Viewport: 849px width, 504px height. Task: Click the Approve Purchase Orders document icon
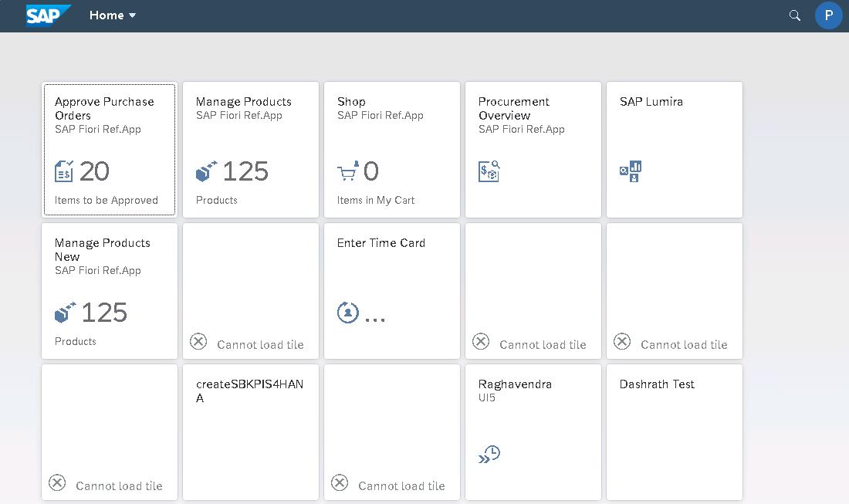click(x=64, y=171)
